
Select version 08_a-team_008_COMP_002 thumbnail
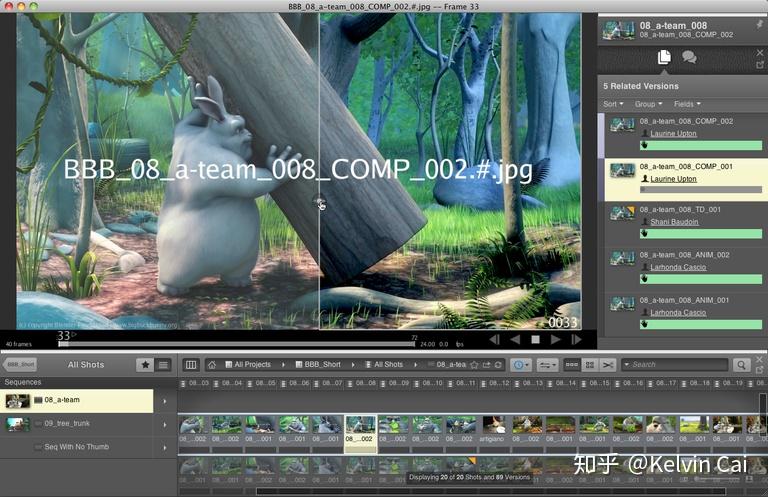click(623, 125)
